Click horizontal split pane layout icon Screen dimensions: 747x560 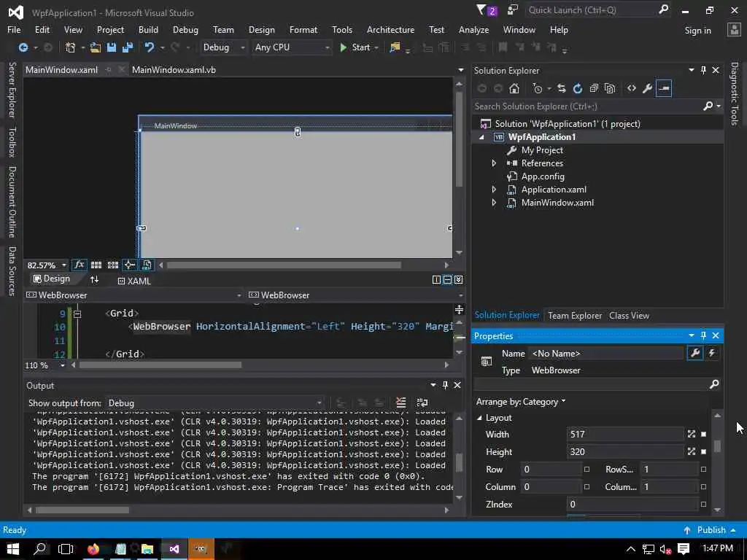coord(447,279)
